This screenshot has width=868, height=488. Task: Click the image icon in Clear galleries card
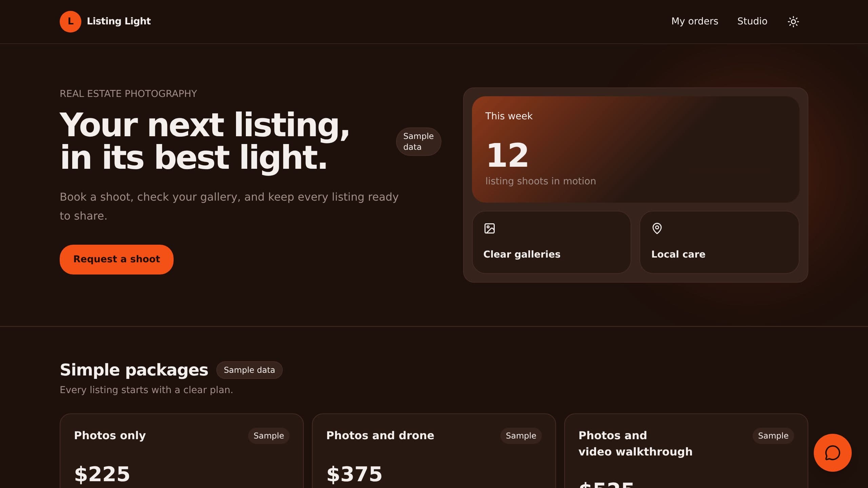pyautogui.click(x=489, y=228)
